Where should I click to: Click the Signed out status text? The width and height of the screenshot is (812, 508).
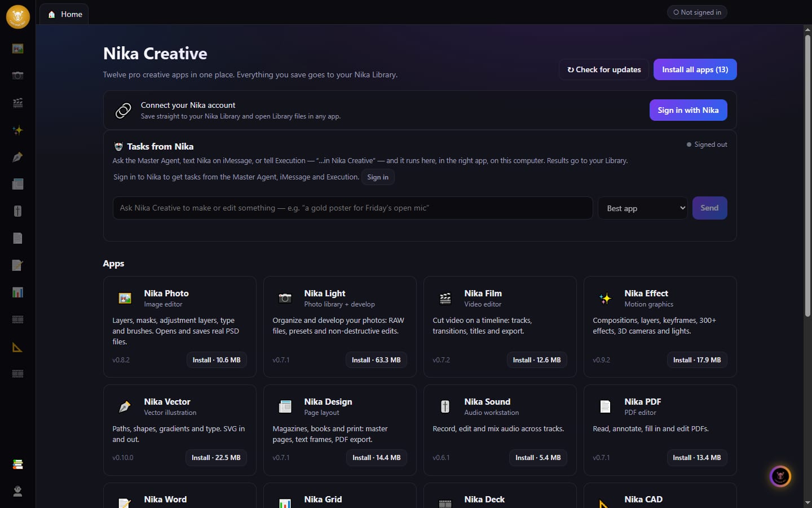click(x=710, y=144)
